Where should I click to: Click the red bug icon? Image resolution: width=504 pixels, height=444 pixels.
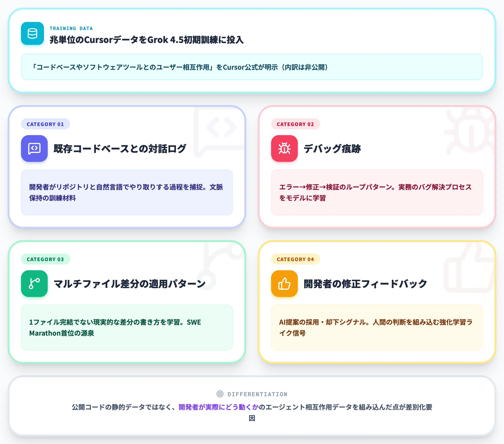pos(284,148)
